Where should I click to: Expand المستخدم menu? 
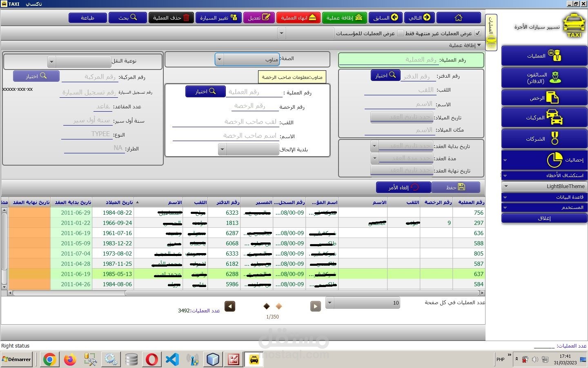point(544,208)
